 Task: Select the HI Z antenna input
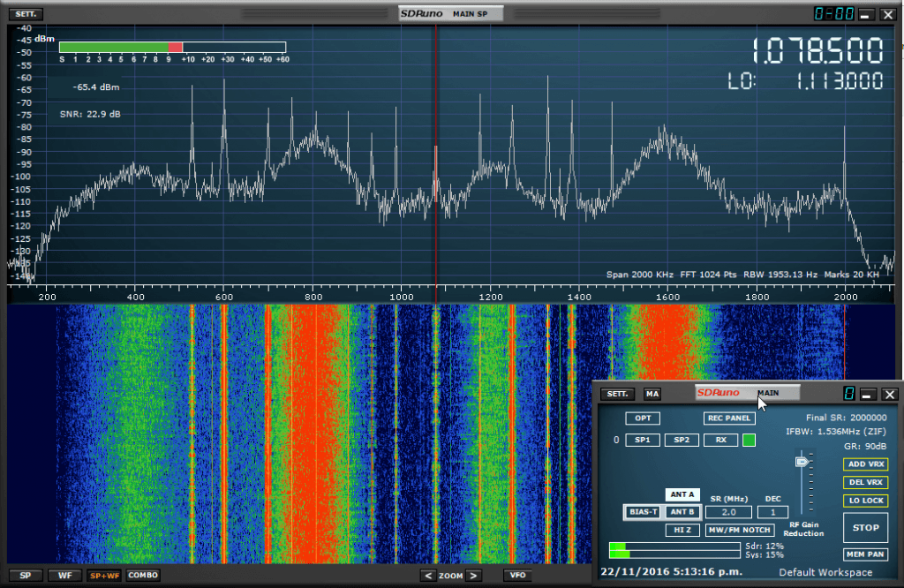tap(682, 530)
